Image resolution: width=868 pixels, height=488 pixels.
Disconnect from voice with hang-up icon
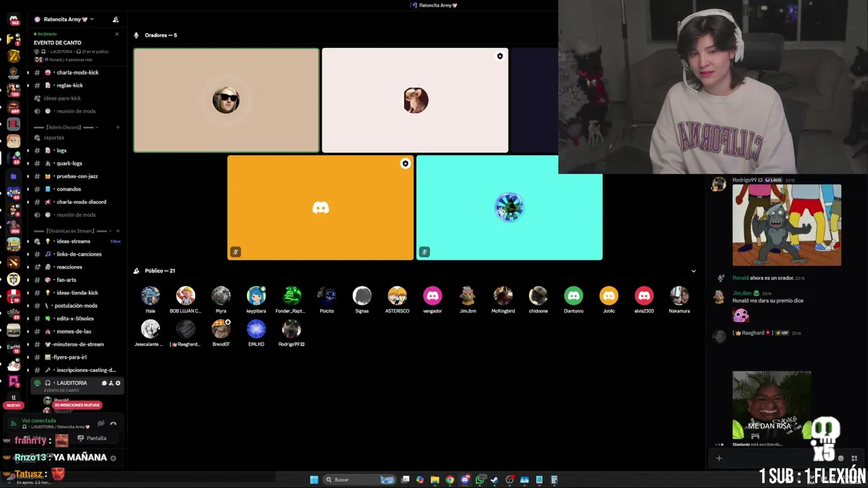click(113, 424)
